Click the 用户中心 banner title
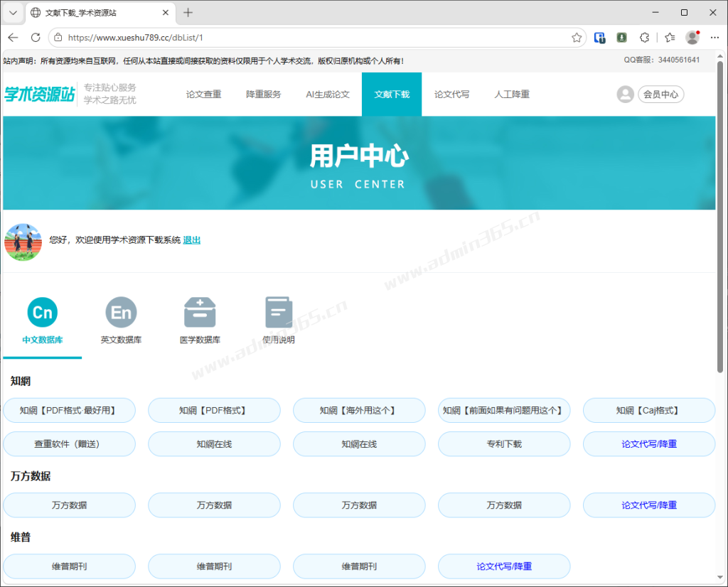 (359, 156)
